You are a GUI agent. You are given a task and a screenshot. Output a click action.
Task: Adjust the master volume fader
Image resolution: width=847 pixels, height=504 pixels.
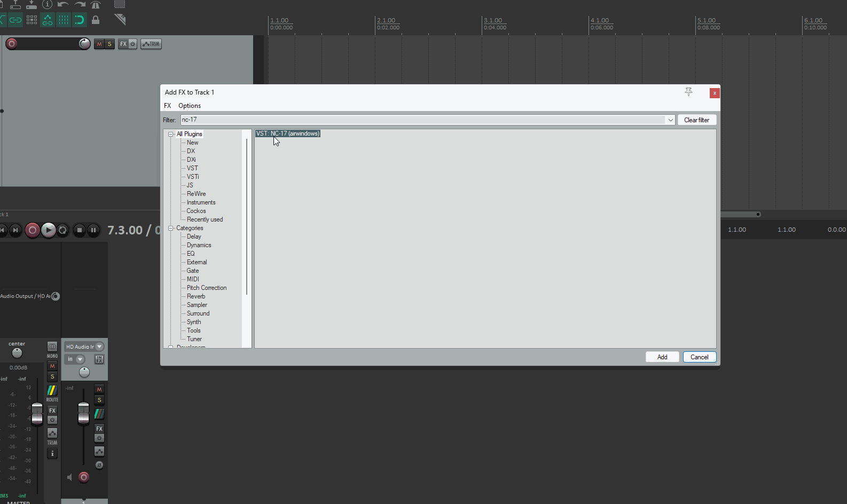tap(37, 413)
